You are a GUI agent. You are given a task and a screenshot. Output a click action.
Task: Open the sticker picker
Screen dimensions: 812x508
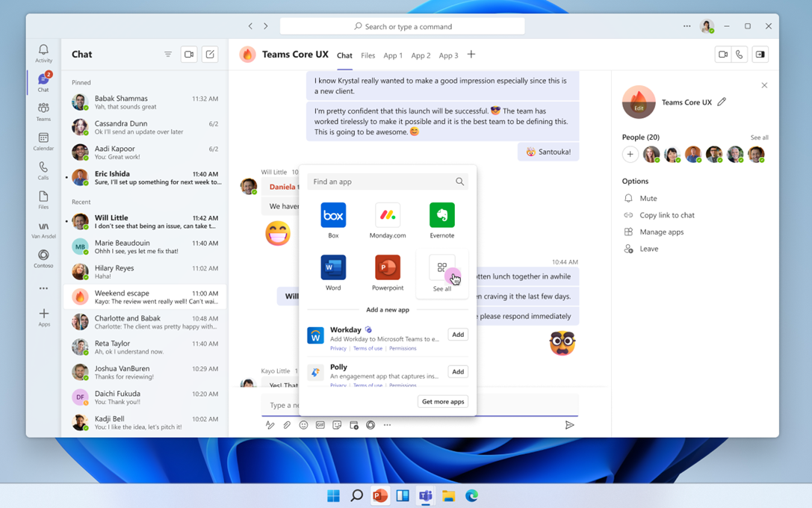(x=337, y=425)
